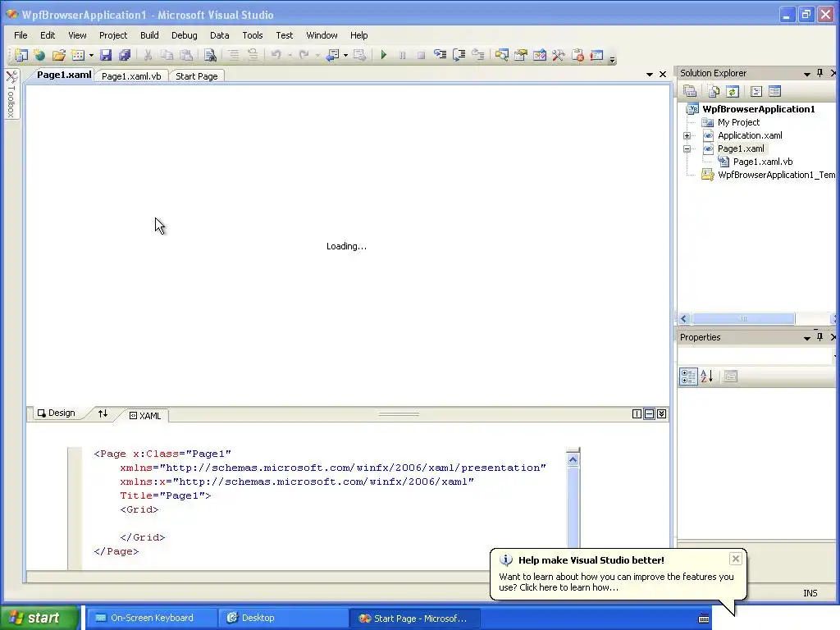The height and width of the screenshot is (630, 840).
Task: Click the Undo arrow icon
Action: 276,55
